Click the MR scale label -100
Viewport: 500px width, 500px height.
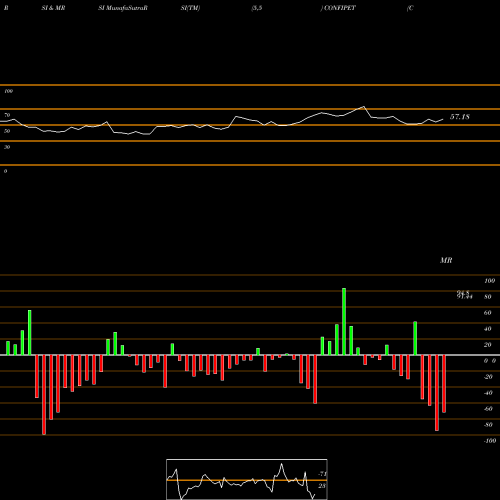tap(490, 441)
